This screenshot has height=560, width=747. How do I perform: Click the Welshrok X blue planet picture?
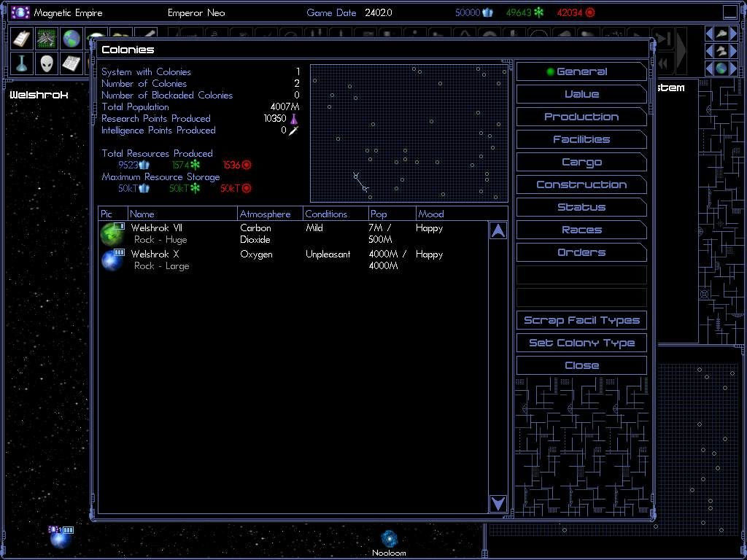(x=112, y=260)
